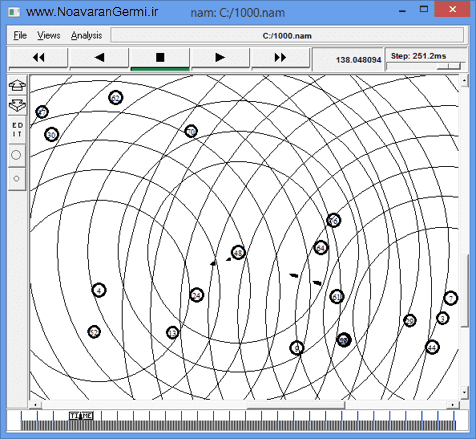Click the horizontal scrollbar right arrow
This screenshot has height=439, width=476.
[x=453, y=405]
